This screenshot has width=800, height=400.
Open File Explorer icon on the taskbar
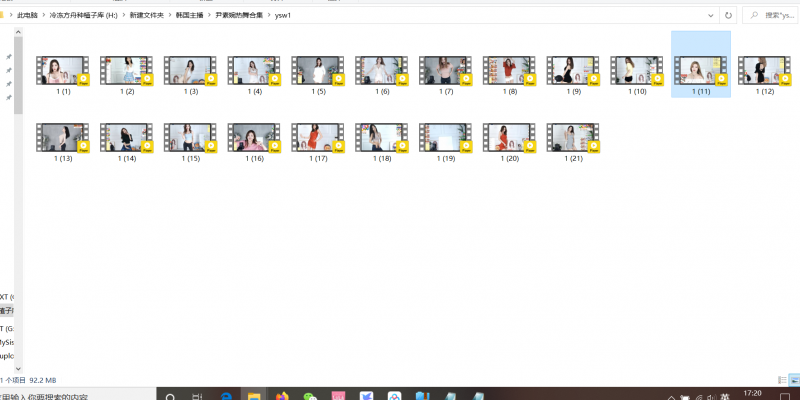click(x=255, y=396)
